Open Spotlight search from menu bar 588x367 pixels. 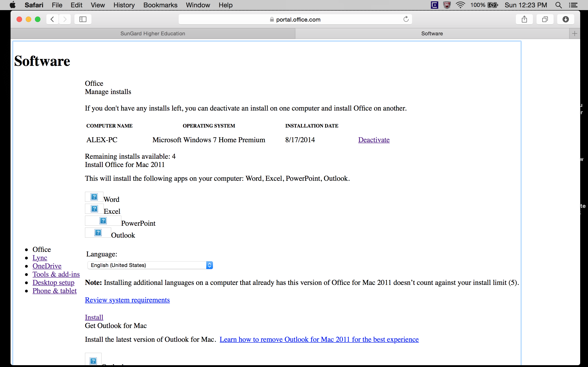(558, 5)
